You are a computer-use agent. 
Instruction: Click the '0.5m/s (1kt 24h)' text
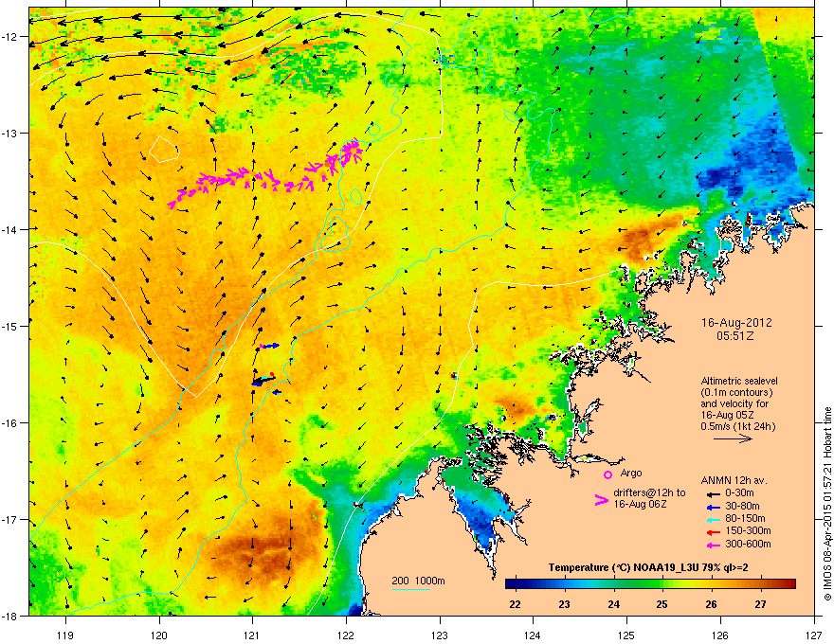(737, 426)
